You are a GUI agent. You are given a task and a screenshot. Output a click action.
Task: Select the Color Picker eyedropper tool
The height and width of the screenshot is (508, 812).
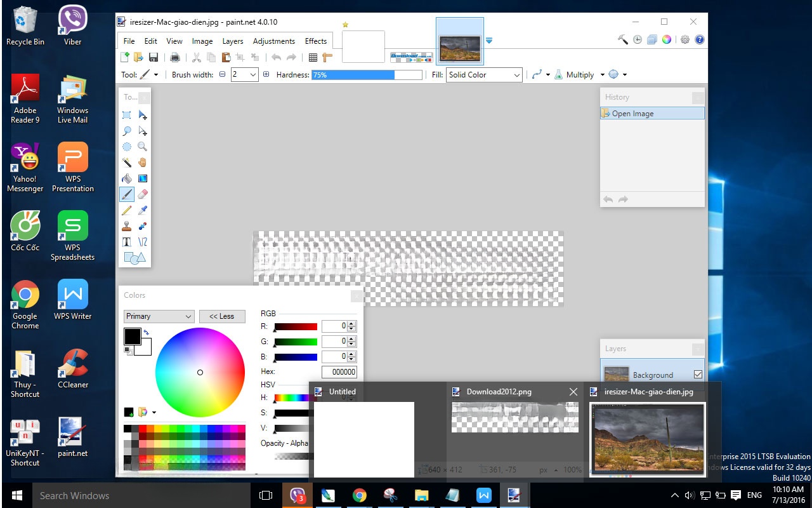143,210
